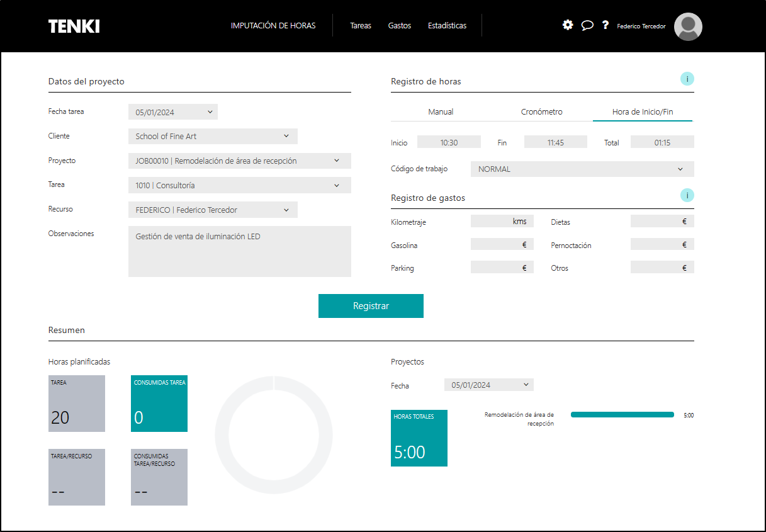
Task: Go to IMPUTACIÓN DE HORAS menu
Action: (273, 26)
